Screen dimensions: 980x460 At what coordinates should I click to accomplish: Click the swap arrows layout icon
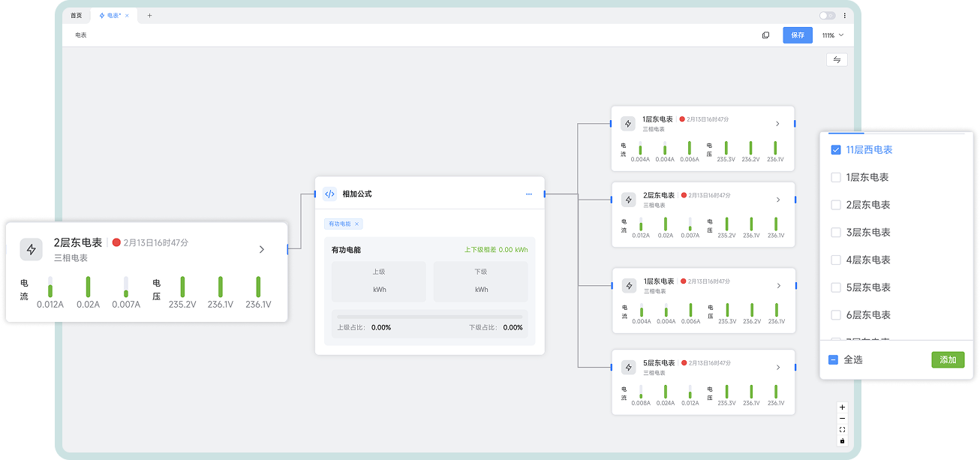pyautogui.click(x=837, y=60)
